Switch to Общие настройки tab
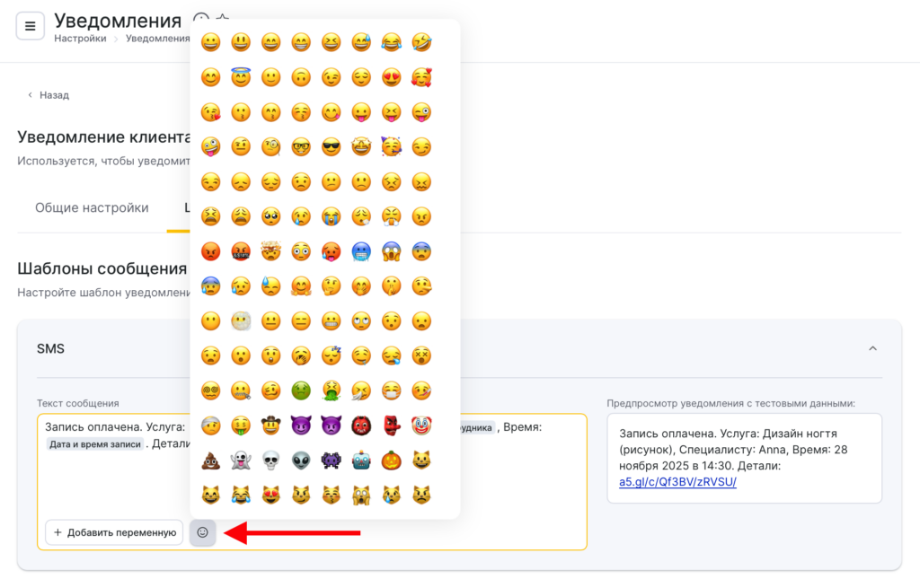Viewport: 920px width, 588px height. [92, 207]
